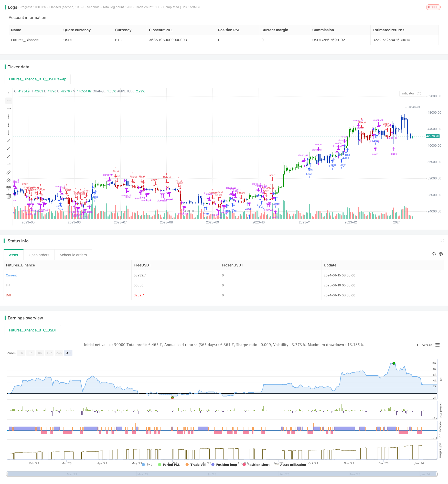Toggle the Period P&L series in legend
The width and height of the screenshot is (448, 484).
169,465
